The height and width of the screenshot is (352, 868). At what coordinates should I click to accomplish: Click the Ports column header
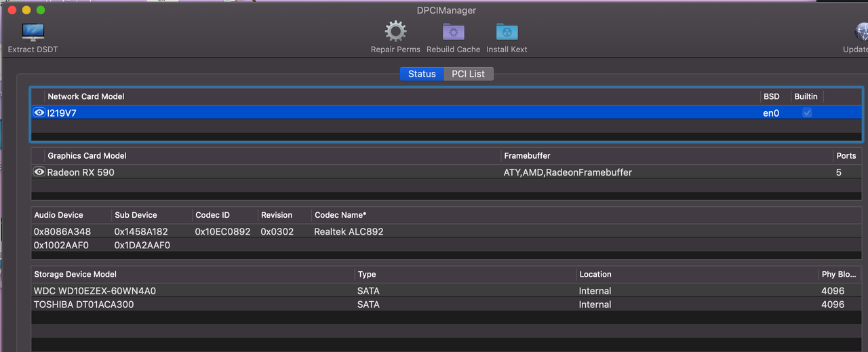pyautogui.click(x=846, y=156)
